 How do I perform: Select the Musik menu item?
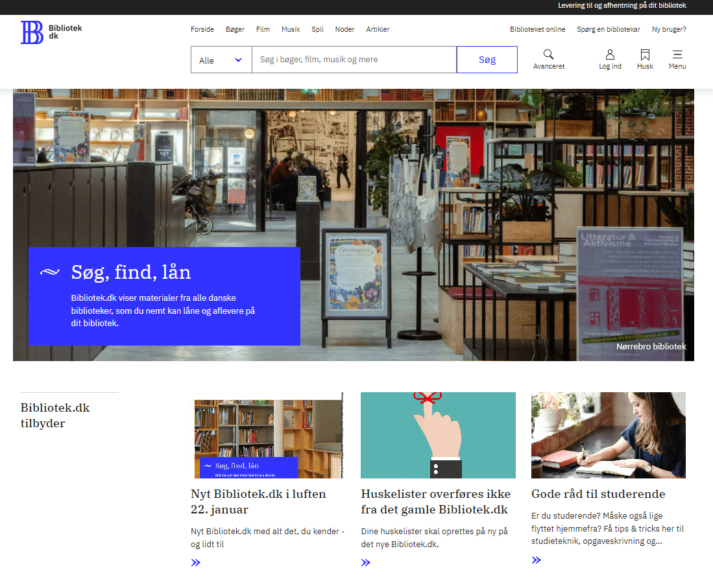click(x=290, y=29)
